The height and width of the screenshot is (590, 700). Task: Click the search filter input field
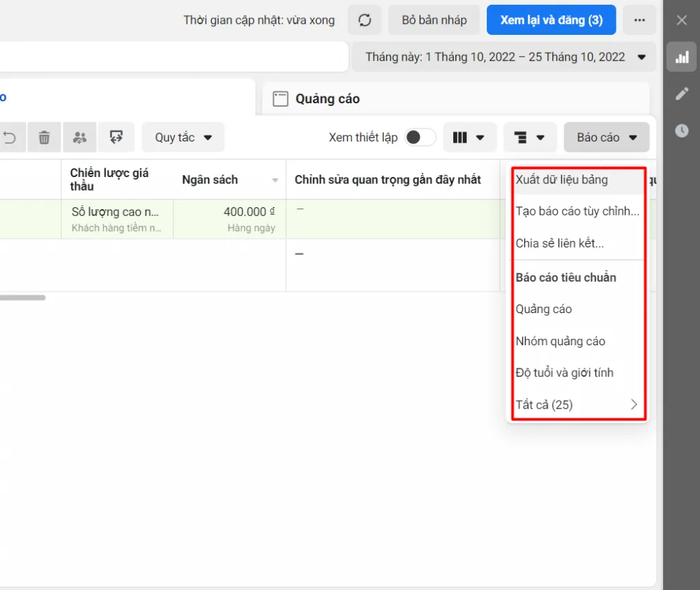[x=173, y=57]
